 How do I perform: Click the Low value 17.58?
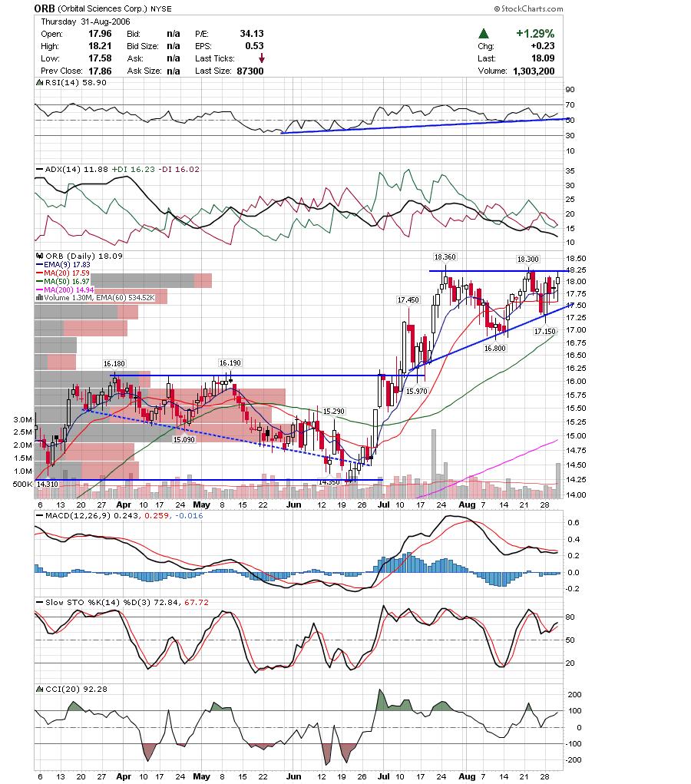tap(100, 58)
